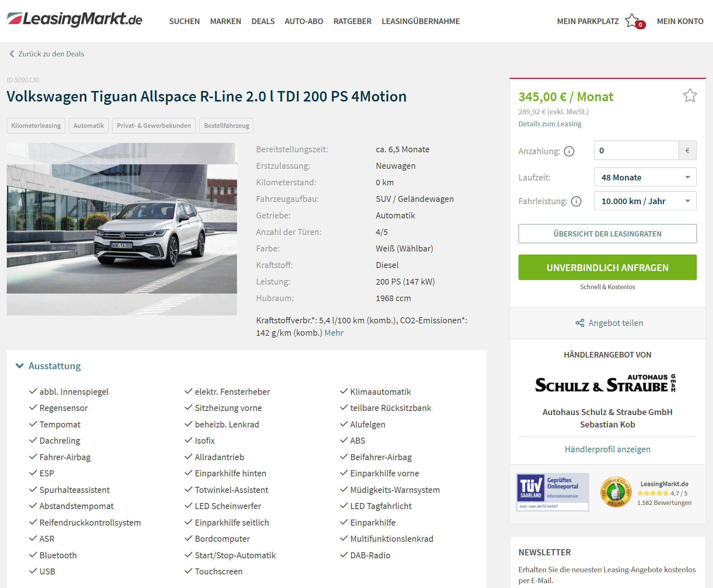Save offer with the favorite star icon
This screenshot has height=588, width=713.
pos(690,95)
